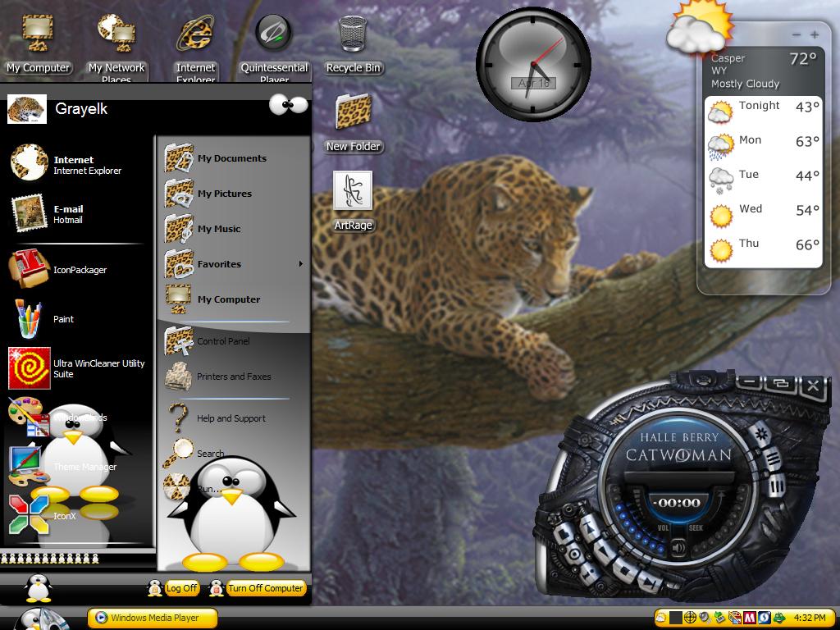Expand the Favorites submenu arrow
This screenshot has width=840, height=630.
coord(301,263)
